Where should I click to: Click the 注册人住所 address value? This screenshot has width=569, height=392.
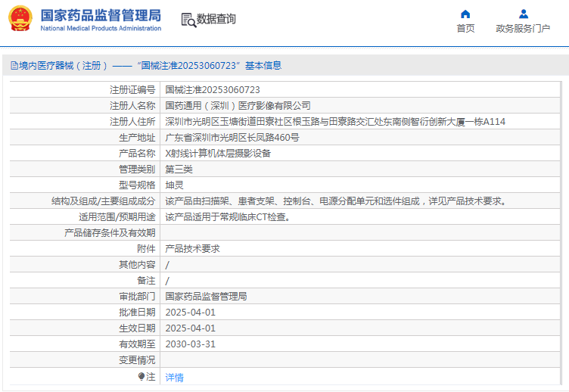pos(335,122)
